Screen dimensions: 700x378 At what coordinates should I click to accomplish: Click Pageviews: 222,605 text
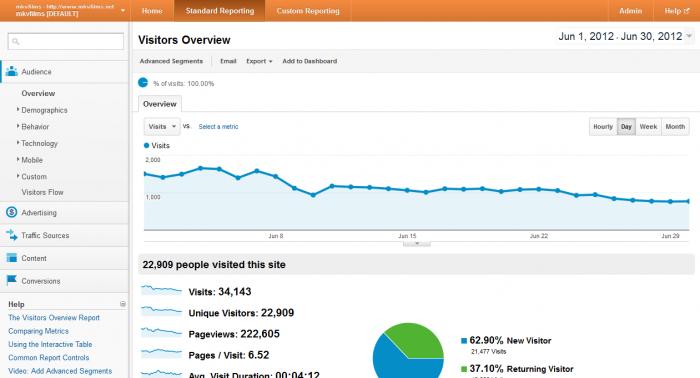point(234,334)
